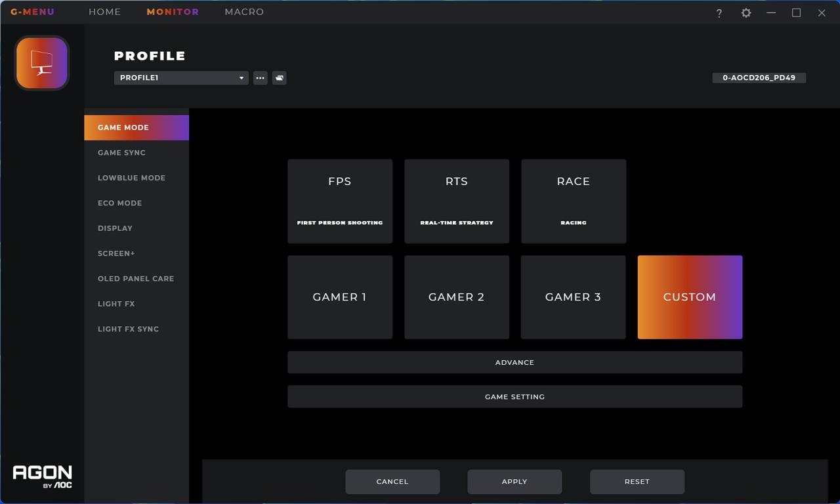This screenshot has width=840, height=504.
Task: Maximize the G-MENU window
Action: click(x=796, y=13)
